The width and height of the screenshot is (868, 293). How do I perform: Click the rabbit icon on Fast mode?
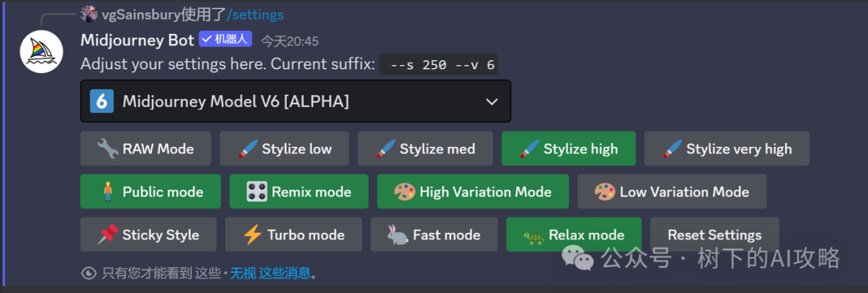398,235
